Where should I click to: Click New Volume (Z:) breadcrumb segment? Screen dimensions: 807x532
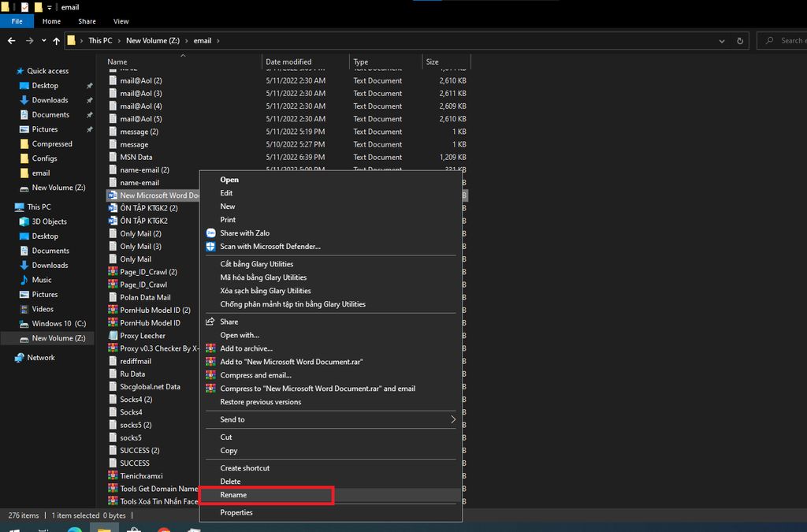point(153,41)
